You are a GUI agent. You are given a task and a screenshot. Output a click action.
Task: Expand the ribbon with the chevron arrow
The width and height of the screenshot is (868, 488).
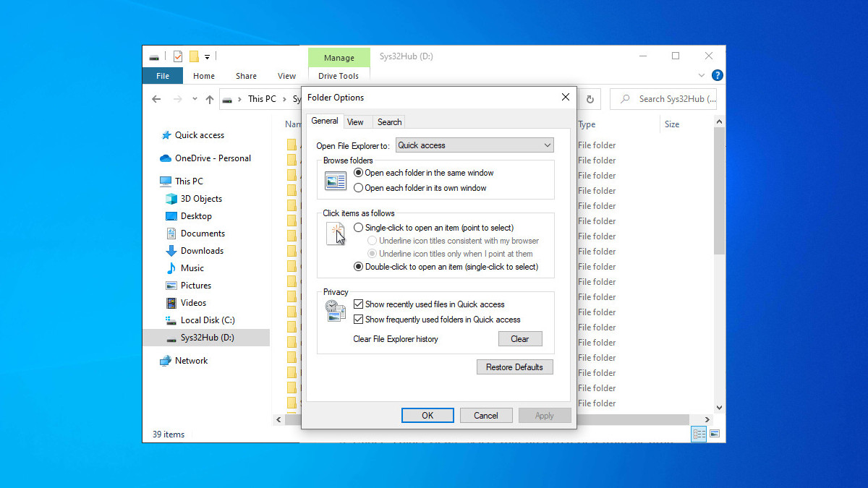click(x=700, y=74)
